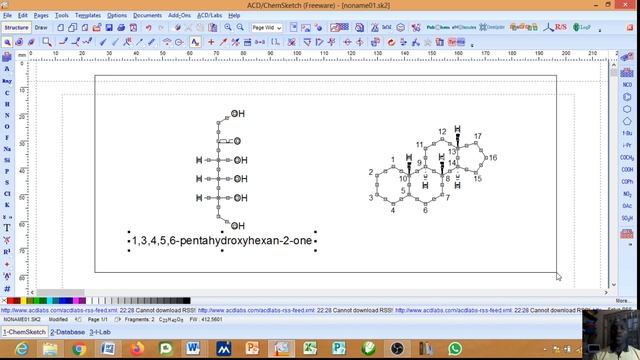Insert NO2 group from right panel
Viewport: 640px width, 360px height.
627,194
